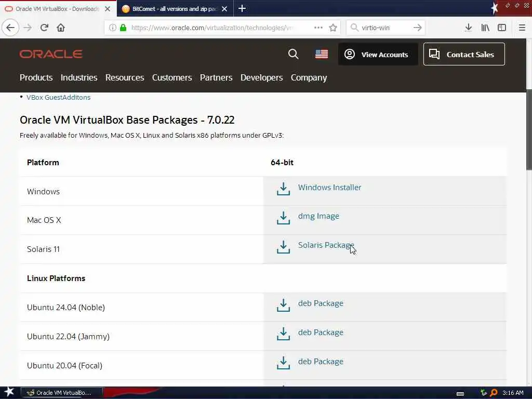Click the green secure padlock icon
This screenshot has width=532, height=399.
pos(123,28)
